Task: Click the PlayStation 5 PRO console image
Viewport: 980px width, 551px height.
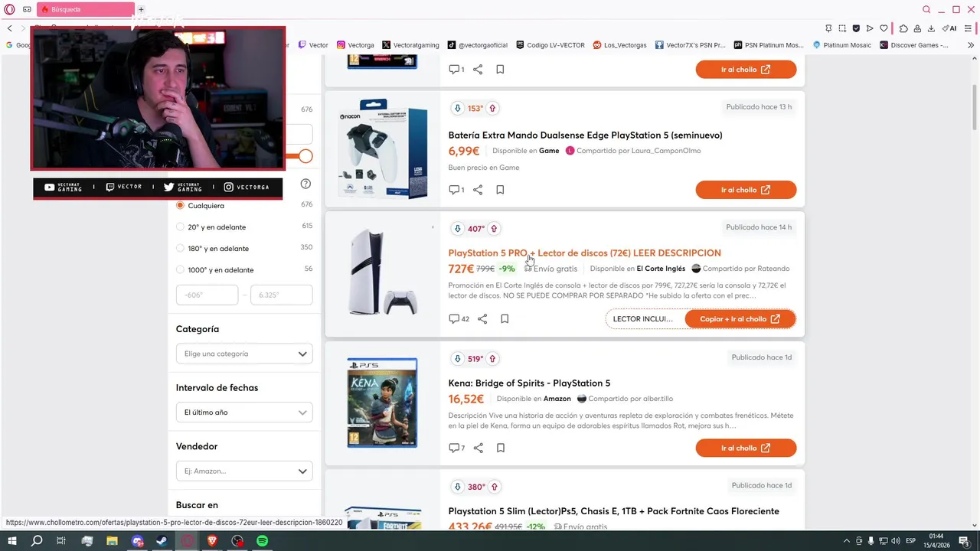Action: (x=382, y=272)
